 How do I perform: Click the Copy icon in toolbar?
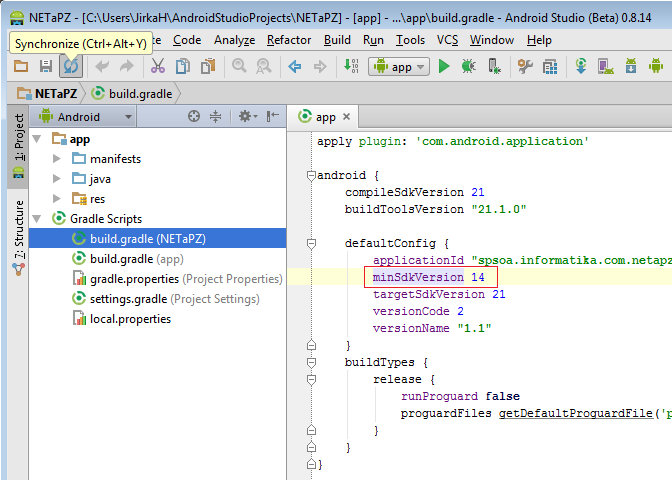183,66
